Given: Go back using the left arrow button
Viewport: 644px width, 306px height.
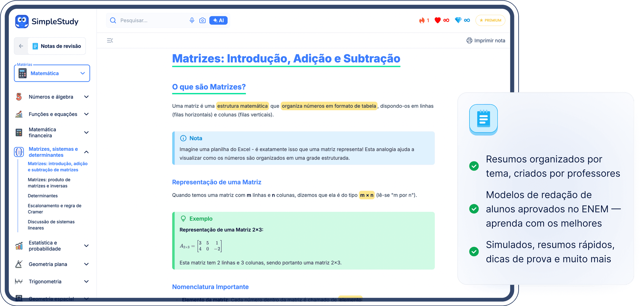Looking at the screenshot, I should tap(21, 46).
